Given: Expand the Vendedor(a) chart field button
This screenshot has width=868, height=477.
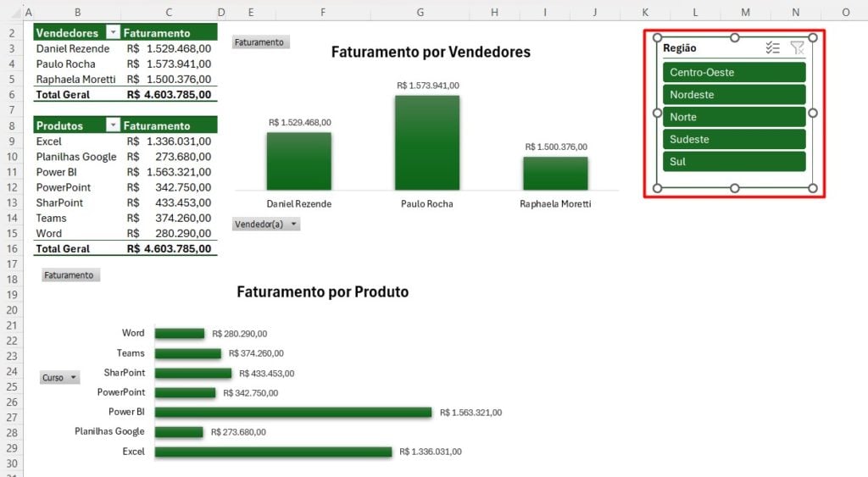Looking at the screenshot, I should (265, 225).
